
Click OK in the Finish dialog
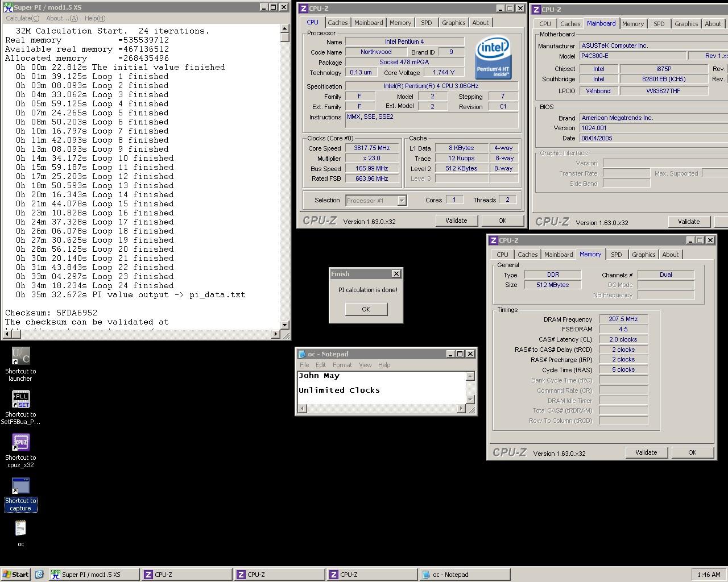366,309
